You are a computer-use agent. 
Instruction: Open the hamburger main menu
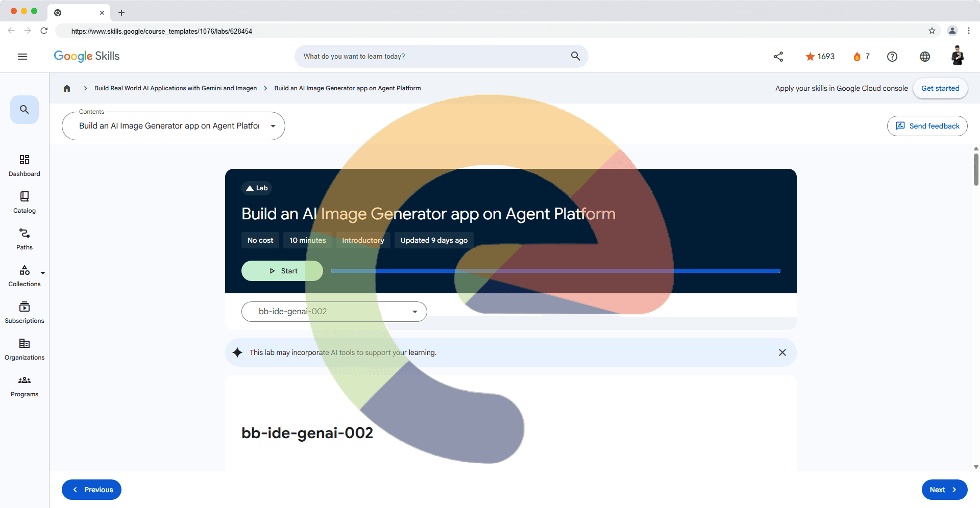click(22, 57)
